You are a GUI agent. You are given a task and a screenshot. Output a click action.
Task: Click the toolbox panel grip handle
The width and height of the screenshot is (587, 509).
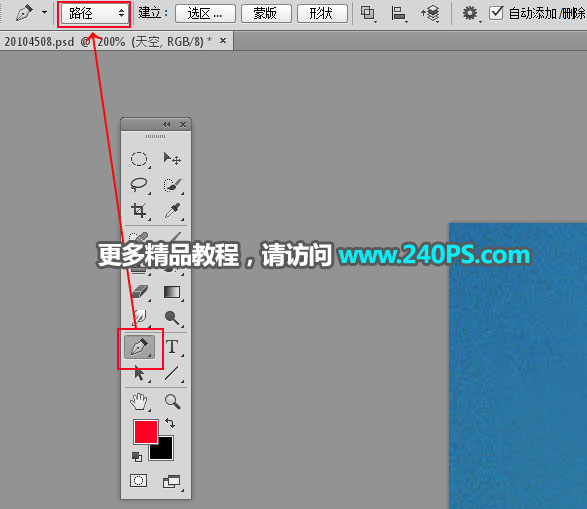pyautogui.click(x=155, y=137)
